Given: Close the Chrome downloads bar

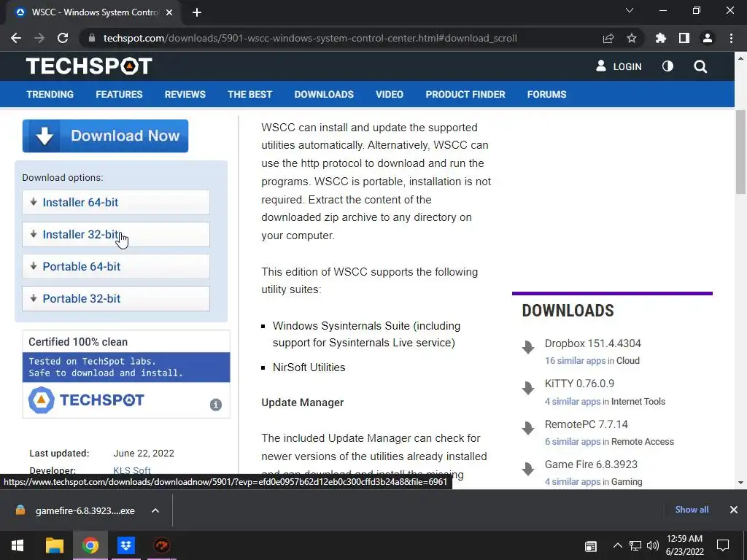Looking at the screenshot, I should pyautogui.click(x=734, y=510).
